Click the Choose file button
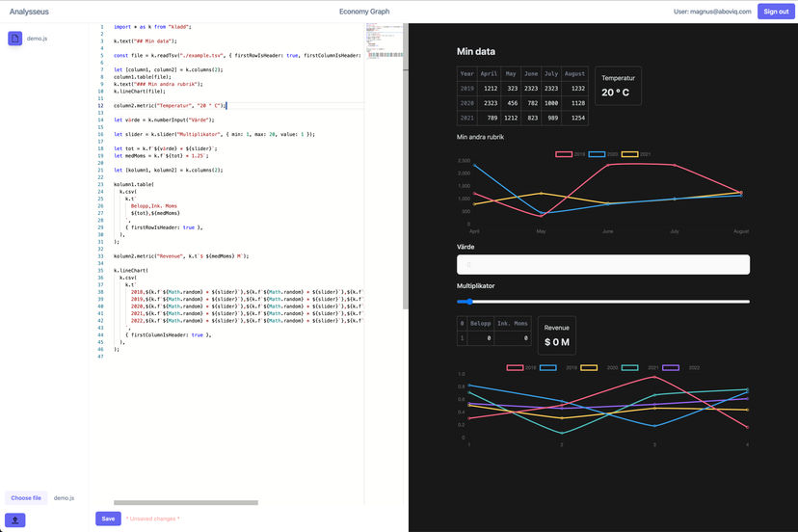798x532 pixels. (x=26, y=498)
